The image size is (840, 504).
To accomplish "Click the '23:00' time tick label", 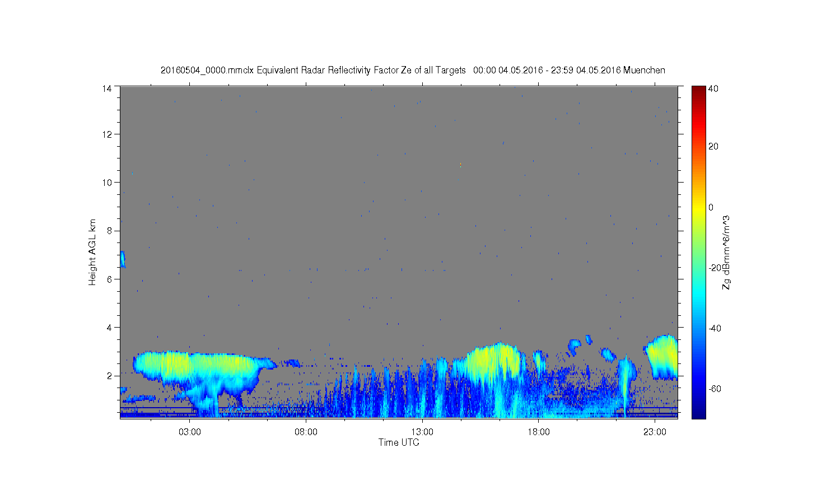I will pos(654,432).
